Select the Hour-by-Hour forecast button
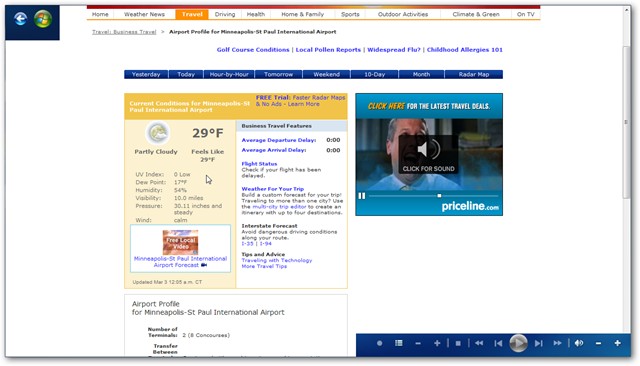The height and width of the screenshot is (366, 640). (229, 74)
